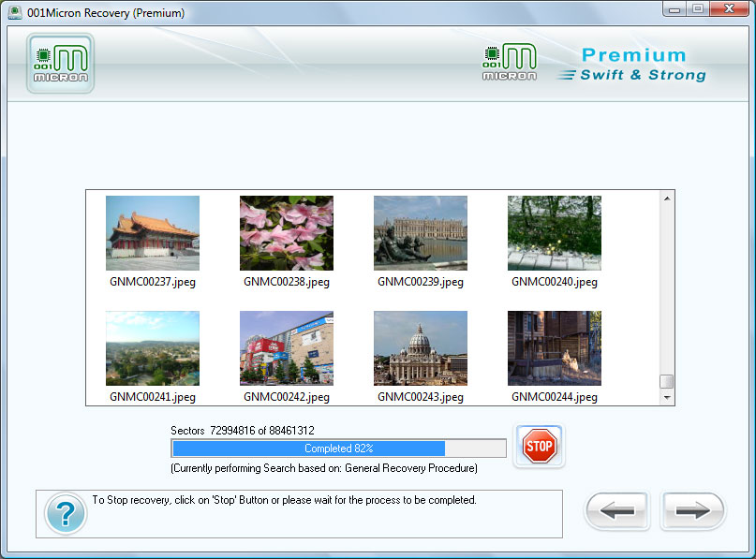The image size is (756, 559).
Task: Pick the GNMC00242.jpeg city building thumbnail
Action: [287, 348]
